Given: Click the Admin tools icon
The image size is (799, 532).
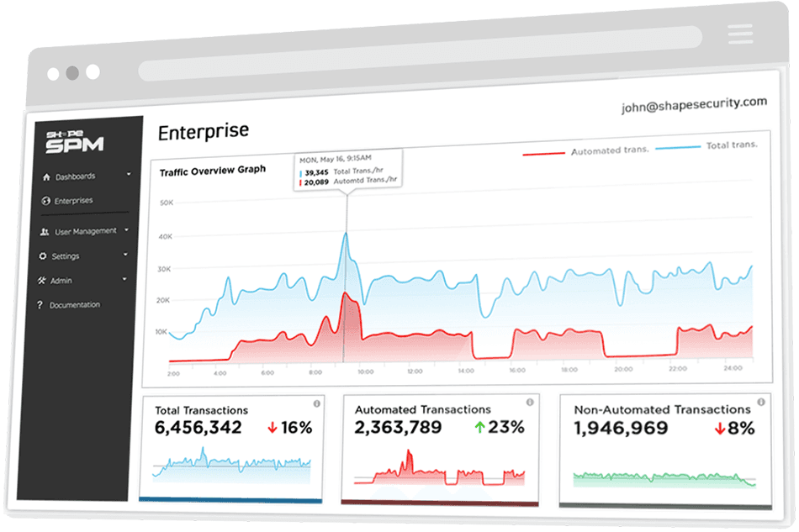Looking at the screenshot, I should point(42,280).
